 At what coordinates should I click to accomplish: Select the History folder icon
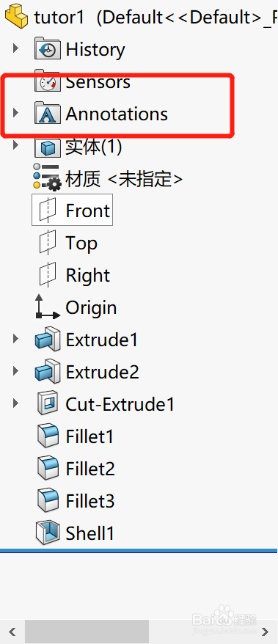pyautogui.click(x=48, y=49)
